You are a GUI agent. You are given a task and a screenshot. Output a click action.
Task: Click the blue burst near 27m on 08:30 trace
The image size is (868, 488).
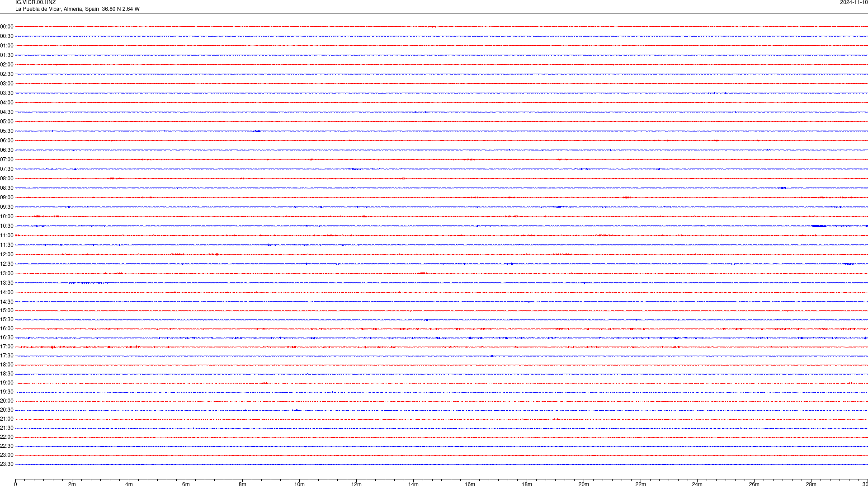[783, 188]
